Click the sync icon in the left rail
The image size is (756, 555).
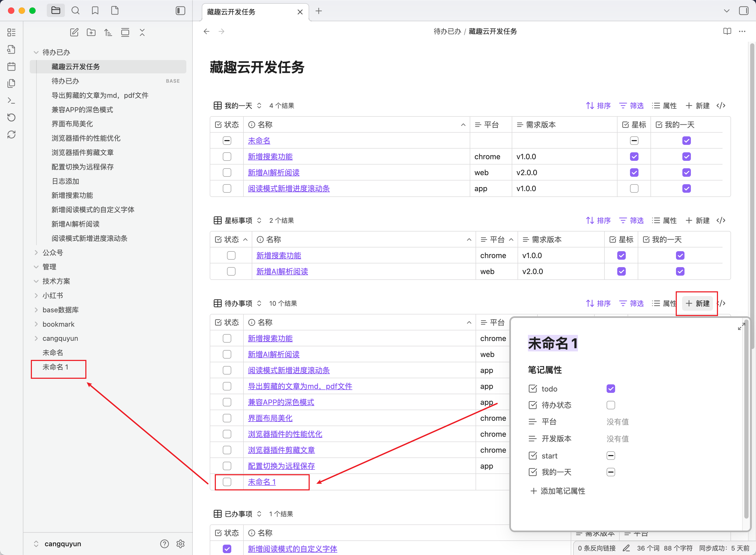(x=11, y=134)
